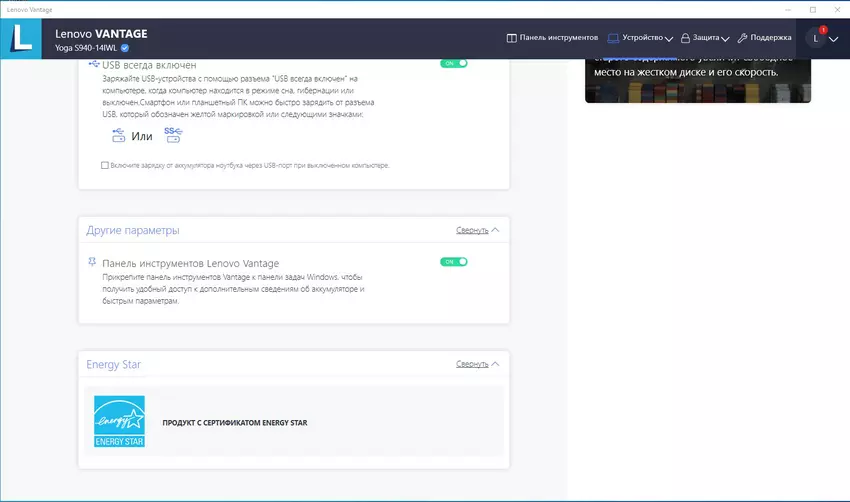
Task: Enable the battery charging via USB checkbox
Action: [105, 165]
